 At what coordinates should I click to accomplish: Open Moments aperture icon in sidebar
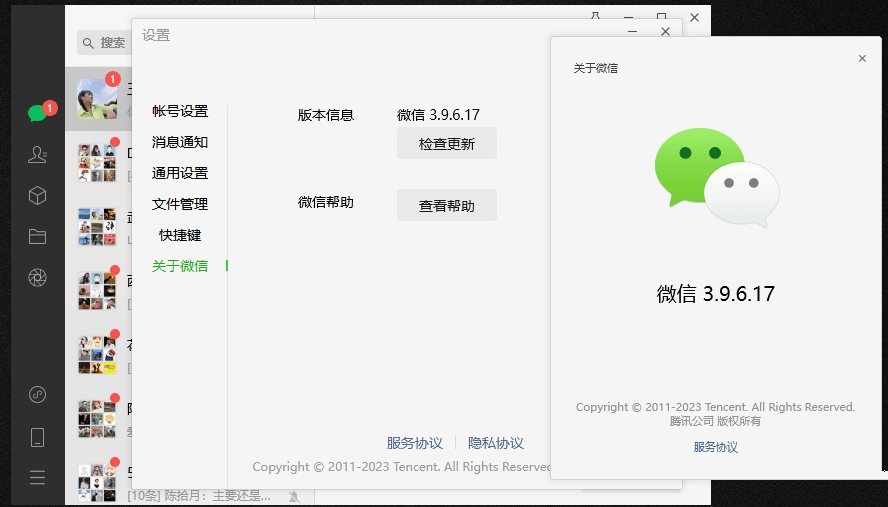(x=37, y=278)
